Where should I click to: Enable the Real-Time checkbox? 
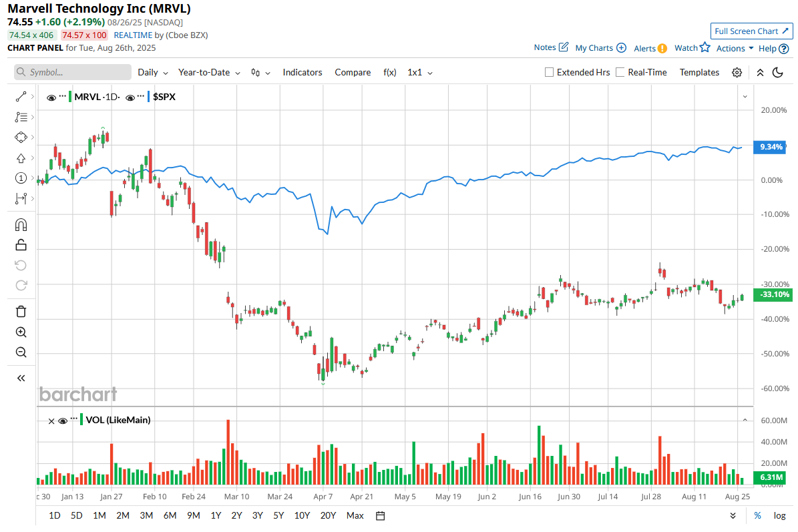coord(620,72)
